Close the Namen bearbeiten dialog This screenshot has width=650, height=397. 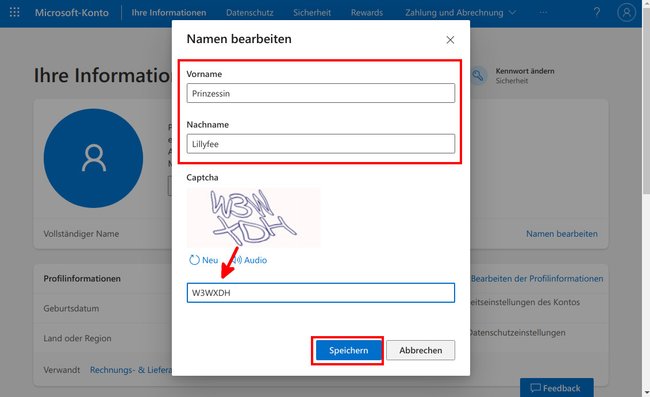pos(450,40)
